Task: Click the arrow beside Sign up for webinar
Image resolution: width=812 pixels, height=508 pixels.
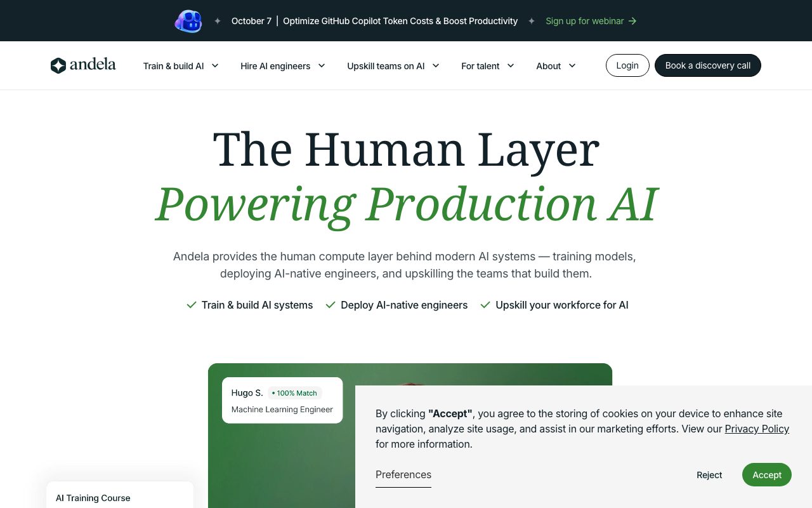Action: (x=632, y=21)
